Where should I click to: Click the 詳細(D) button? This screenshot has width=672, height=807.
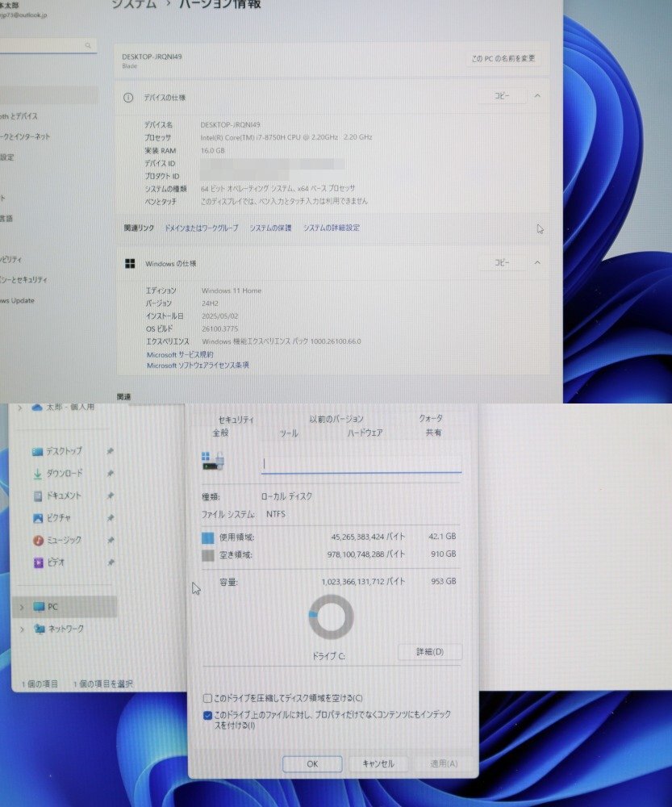click(430, 651)
